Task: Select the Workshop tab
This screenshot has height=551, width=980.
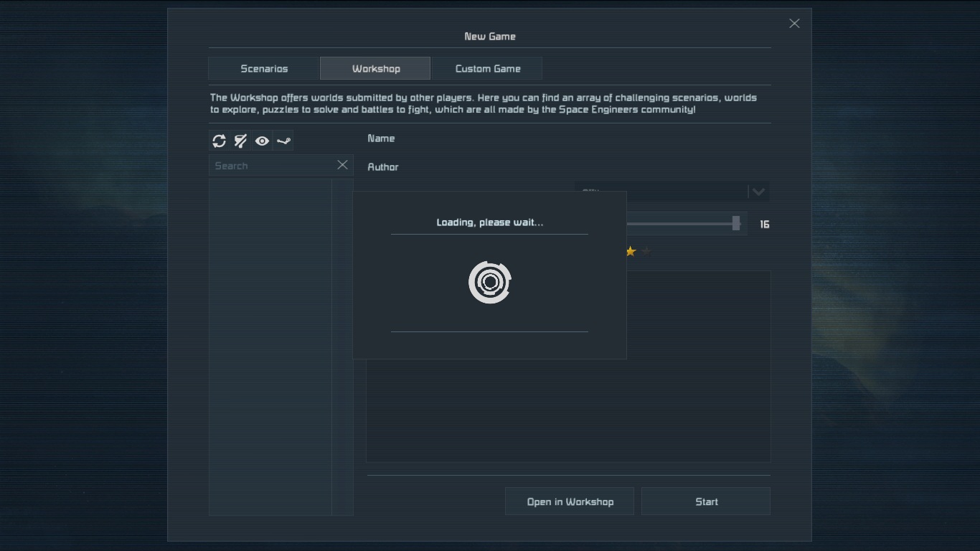Action: 376,69
